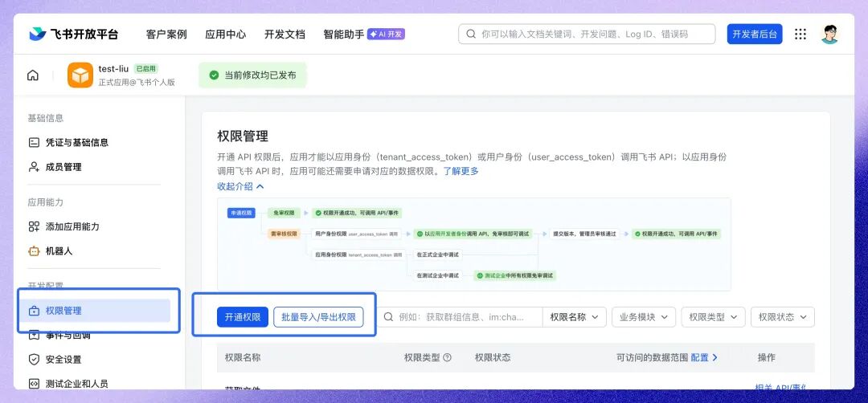Click the 权限类型 help question-mark icon
The width and height of the screenshot is (868, 403).
(x=448, y=358)
